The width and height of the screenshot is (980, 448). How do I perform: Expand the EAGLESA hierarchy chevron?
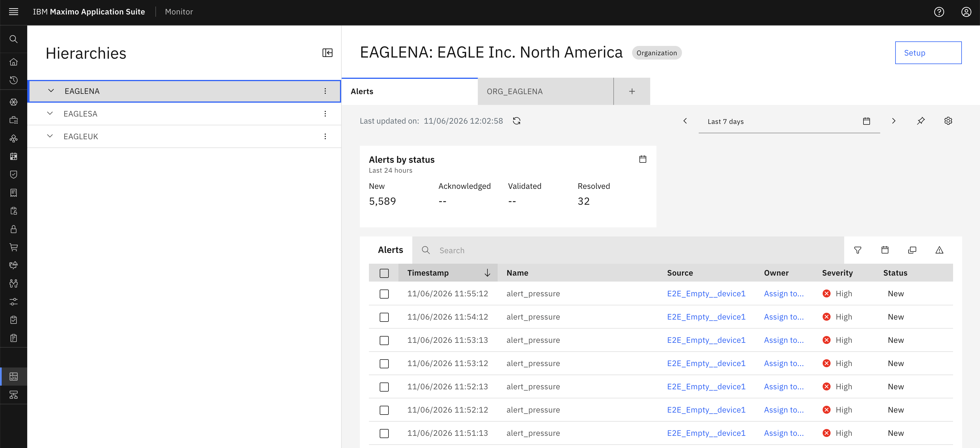coord(50,113)
